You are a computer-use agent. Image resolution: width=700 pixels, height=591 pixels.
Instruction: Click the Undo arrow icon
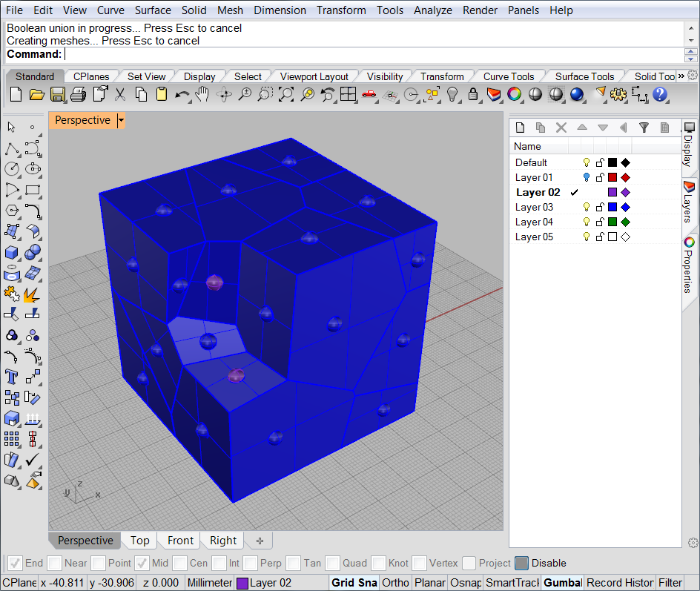click(182, 95)
